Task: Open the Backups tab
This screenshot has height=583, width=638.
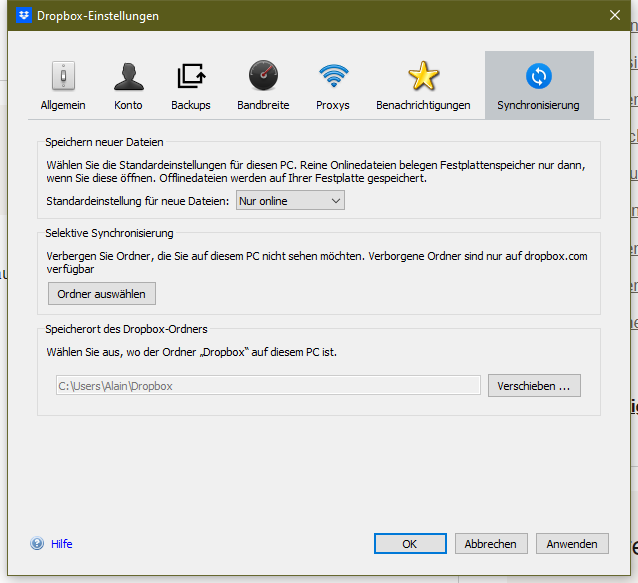Action: (190, 85)
